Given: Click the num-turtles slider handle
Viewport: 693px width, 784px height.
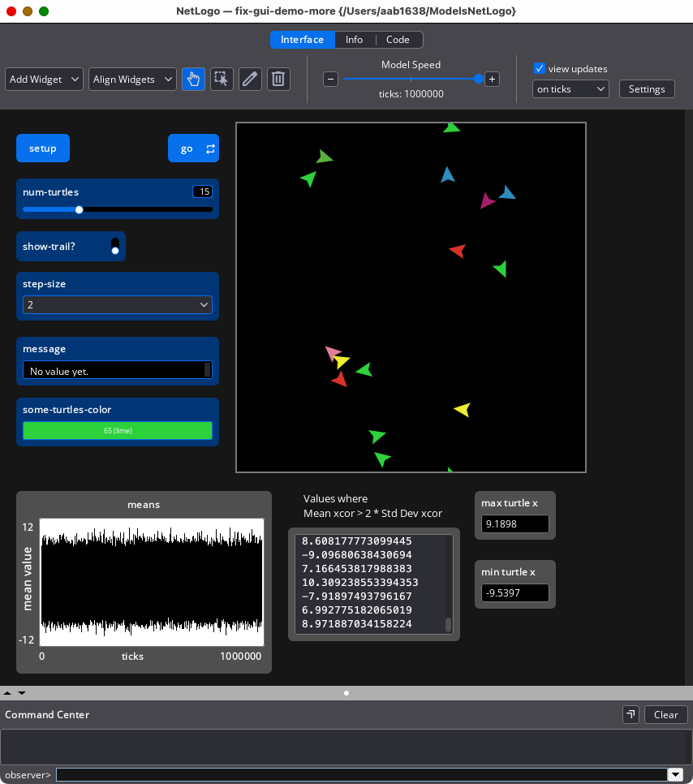Looking at the screenshot, I should 79,209.
